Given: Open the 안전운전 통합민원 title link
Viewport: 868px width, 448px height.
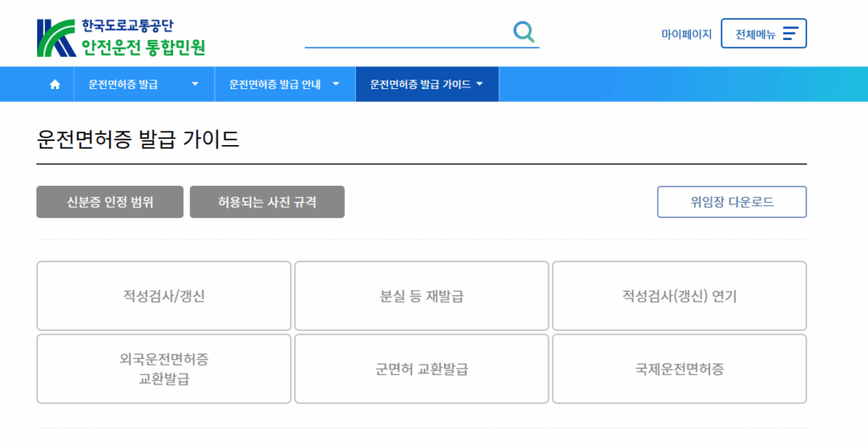Looking at the screenshot, I should (143, 47).
